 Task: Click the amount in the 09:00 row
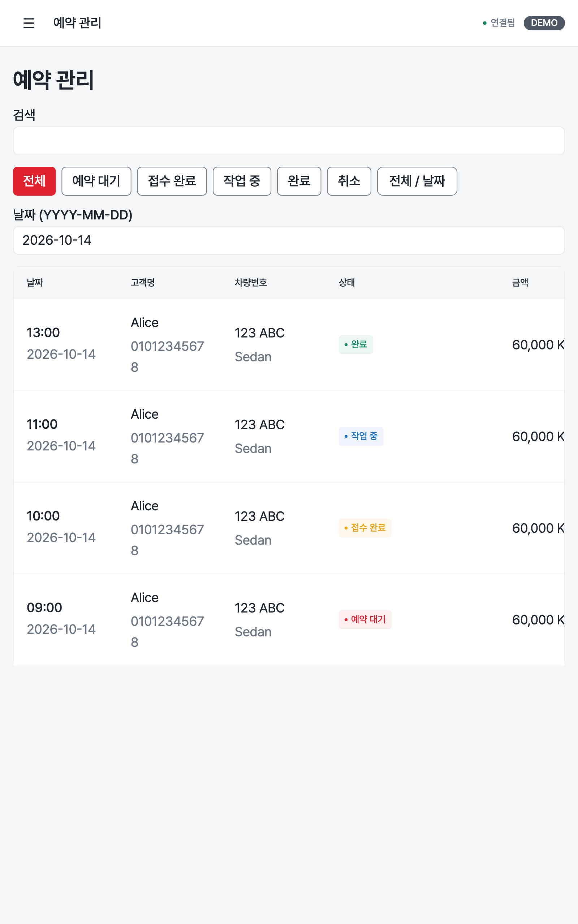click(x=538, y=620)
